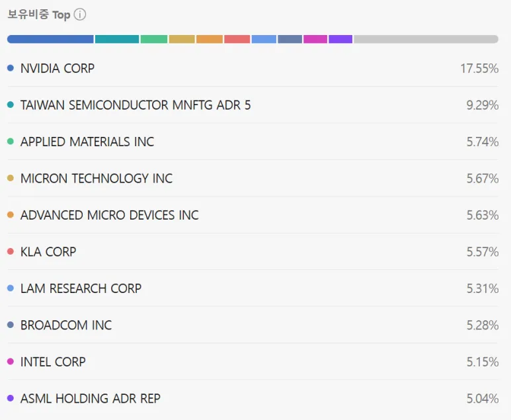Click ASML HOLDING ADR REP name

click(x=91, y=398)
